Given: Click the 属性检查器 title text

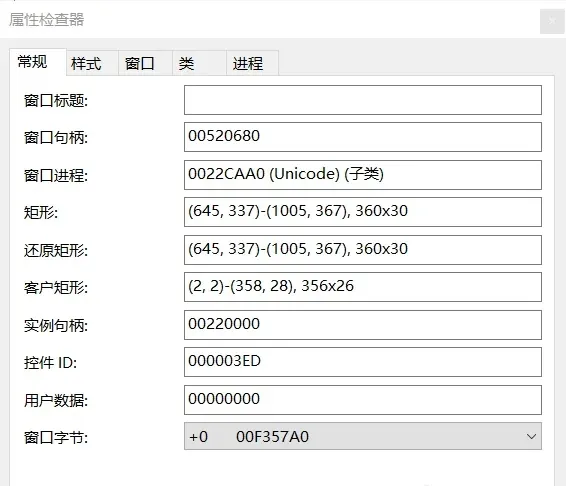Looking at the screenshot, I should [x=47, y=19].
